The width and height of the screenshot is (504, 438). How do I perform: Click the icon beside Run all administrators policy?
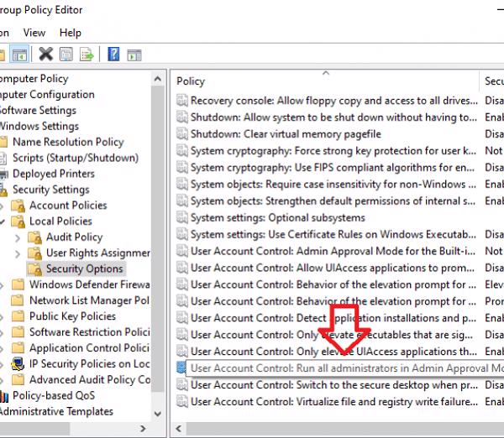pos(181,368)
